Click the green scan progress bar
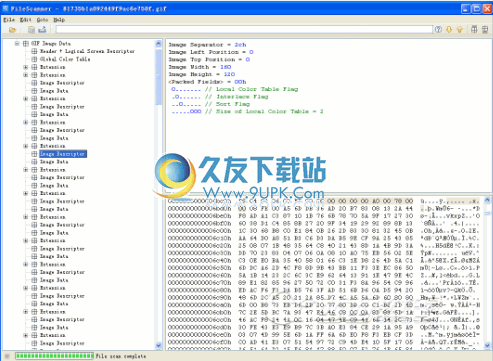The image size is (493, 361). [x=54, y=356]
